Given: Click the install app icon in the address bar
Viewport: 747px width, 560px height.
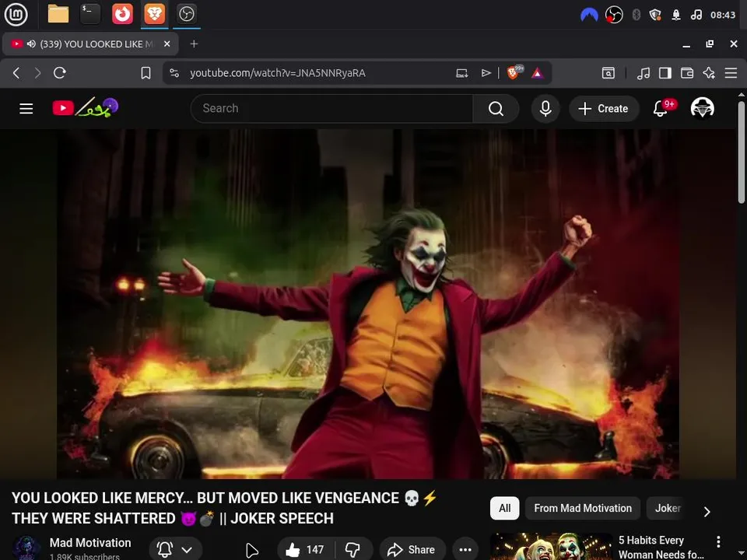Looking at the screenshot, I should coord(461,73).
